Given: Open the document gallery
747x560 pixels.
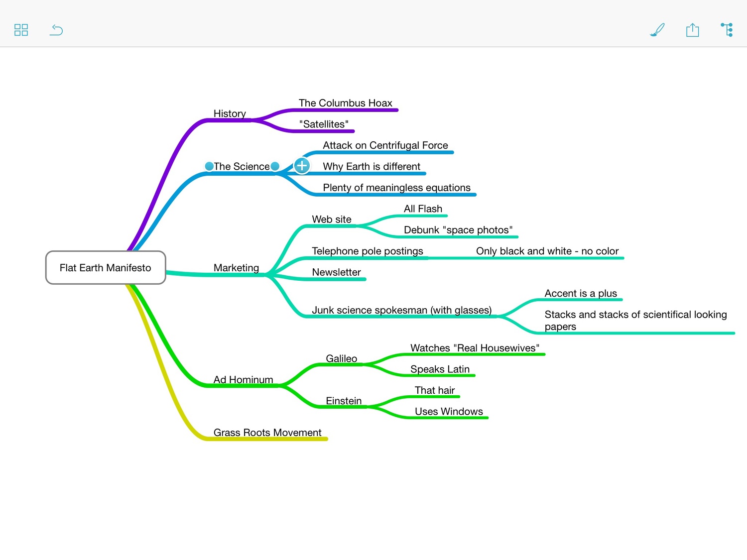Looking at the screenshot, I should coord(21,30).
